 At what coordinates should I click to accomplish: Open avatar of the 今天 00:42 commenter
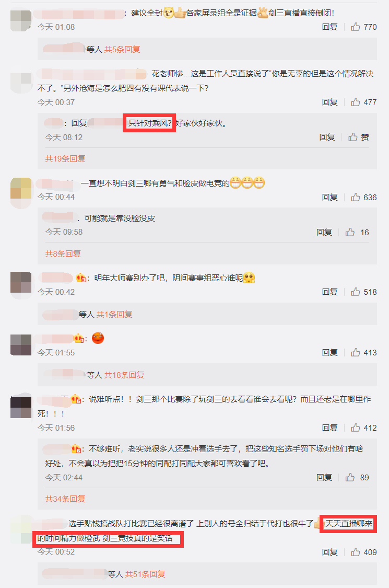21,282
